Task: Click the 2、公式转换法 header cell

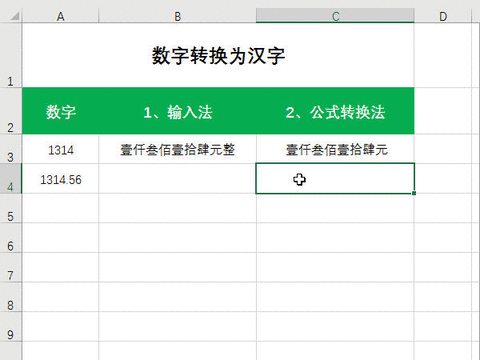Action: pos(335,111)
